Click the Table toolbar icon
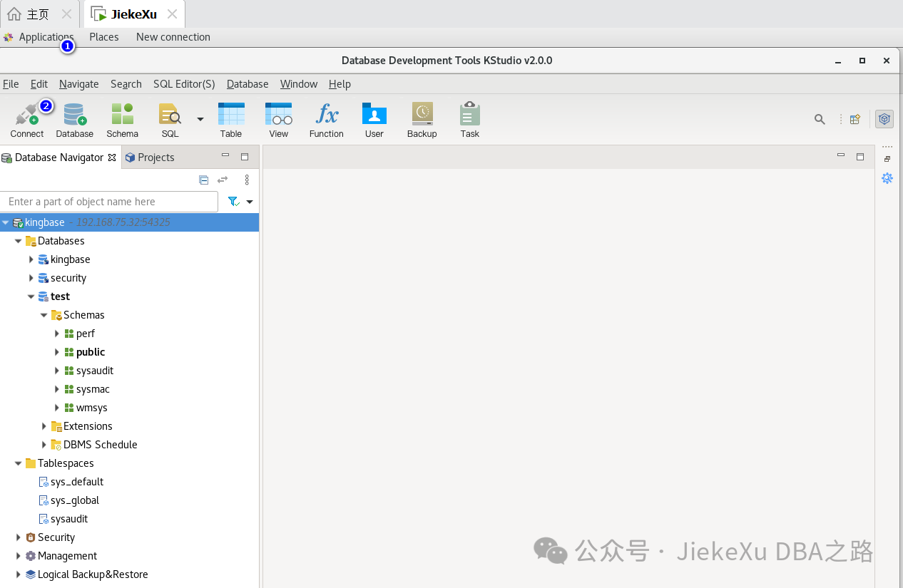This screenshot has height=588, width=903. 230,119
